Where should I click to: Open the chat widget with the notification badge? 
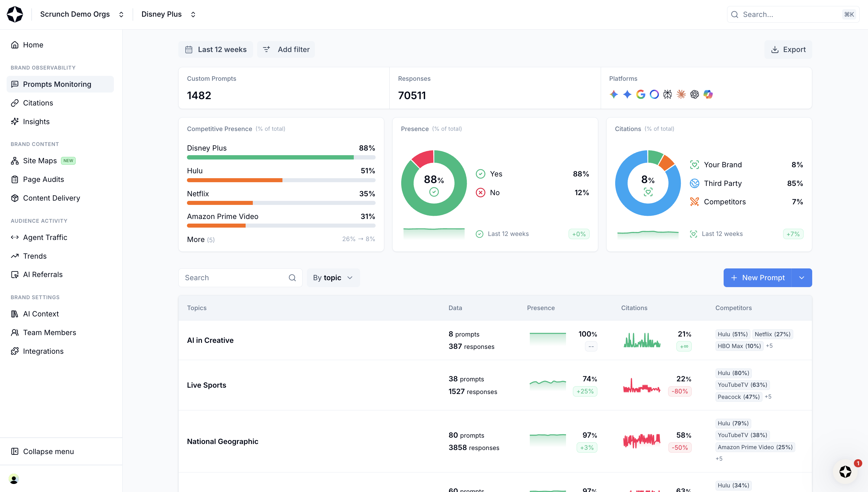pyautogui.click(x=845, y=472)
